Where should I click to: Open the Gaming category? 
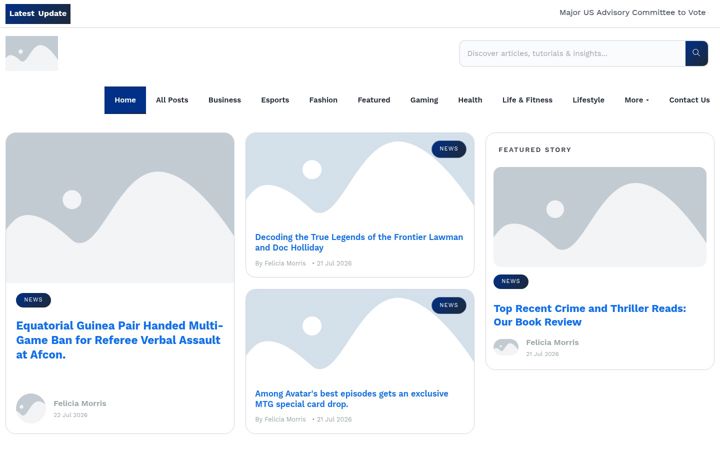(x=424, y=100)
